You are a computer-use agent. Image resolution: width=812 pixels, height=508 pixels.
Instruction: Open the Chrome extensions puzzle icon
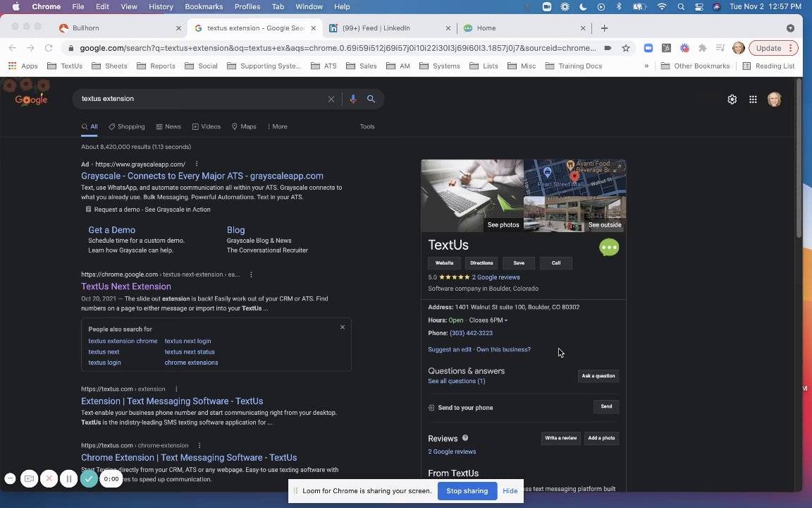(702, 48)
